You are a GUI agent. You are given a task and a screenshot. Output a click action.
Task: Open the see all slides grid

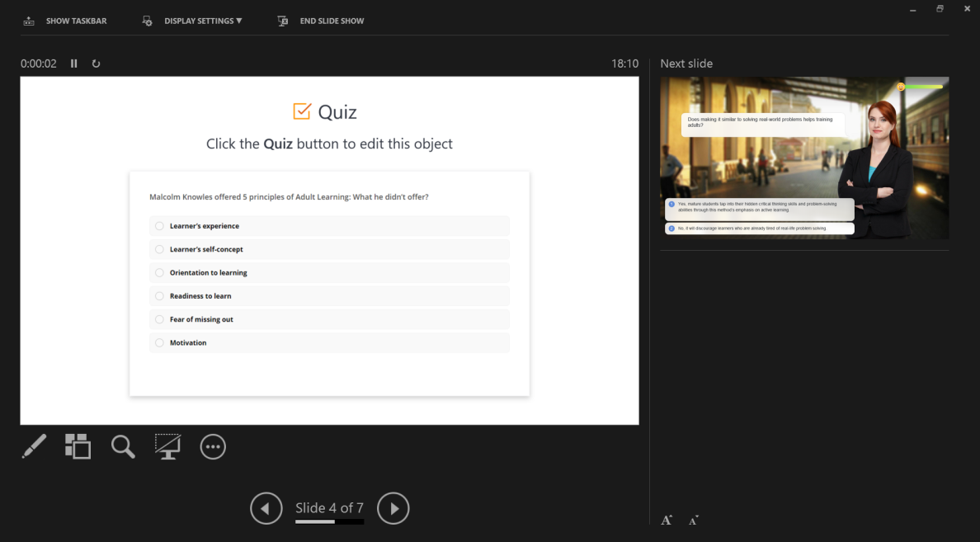pyautogui.click(x=78, y=446)
